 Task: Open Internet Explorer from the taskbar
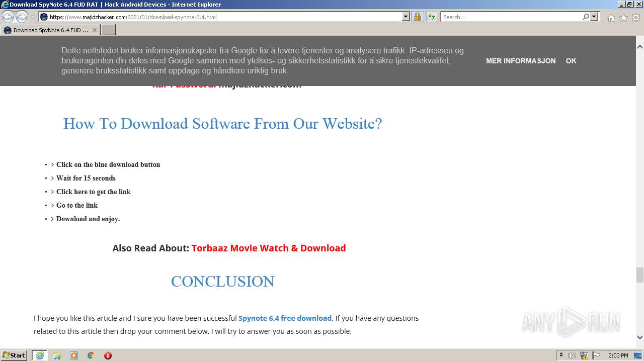[x=40, y=355]
